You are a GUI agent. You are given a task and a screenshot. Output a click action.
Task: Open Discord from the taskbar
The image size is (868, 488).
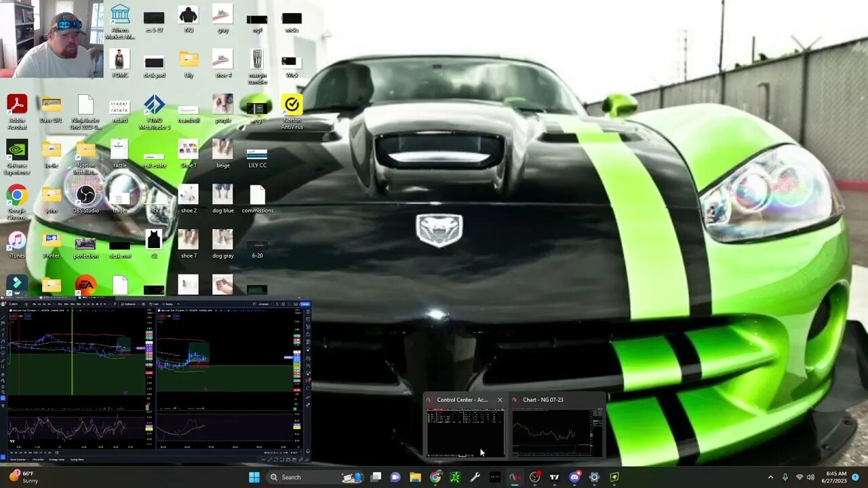(x=574, y=477)
